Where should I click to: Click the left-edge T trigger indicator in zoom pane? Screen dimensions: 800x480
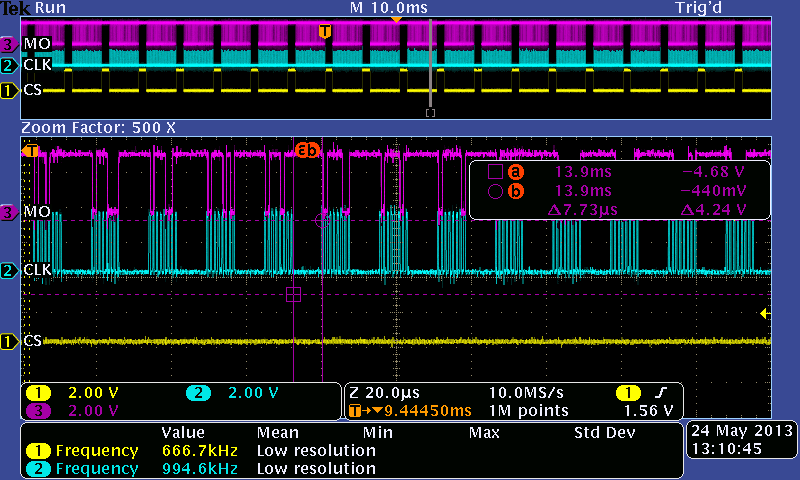[31, 150]
